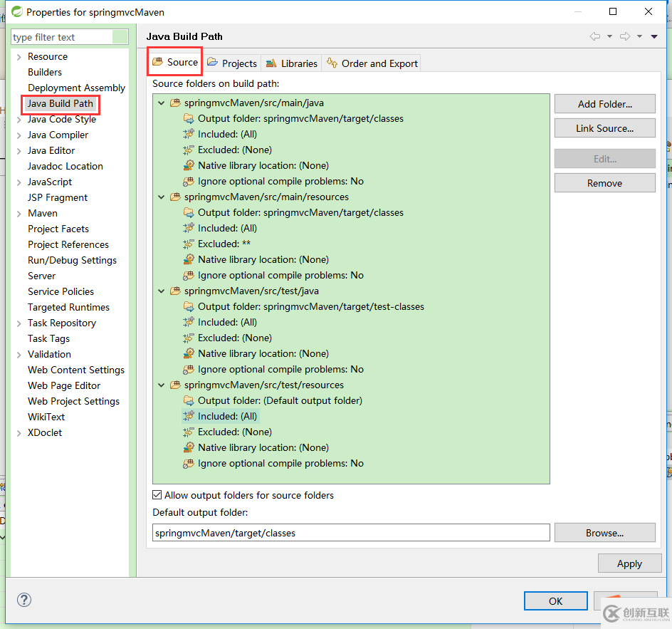
Task: Click the src/test/resources source folder icon
Action: coord(175,385)
